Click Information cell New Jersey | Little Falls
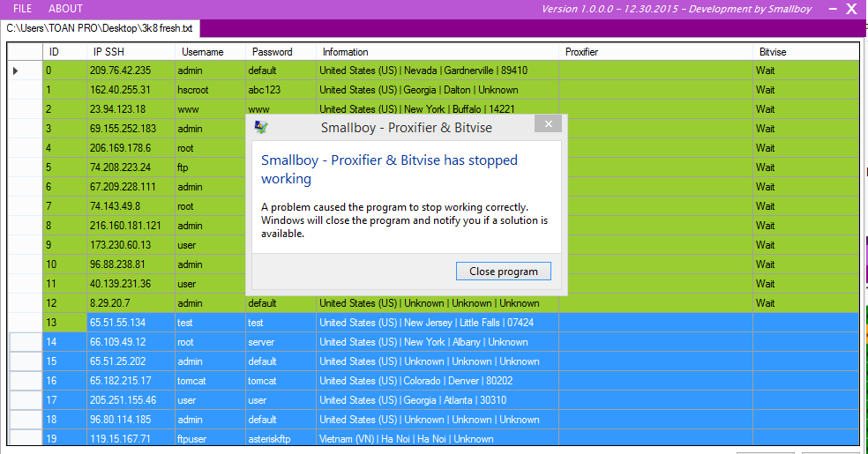This screenshot has height=454, width=868. pos(438,323)
